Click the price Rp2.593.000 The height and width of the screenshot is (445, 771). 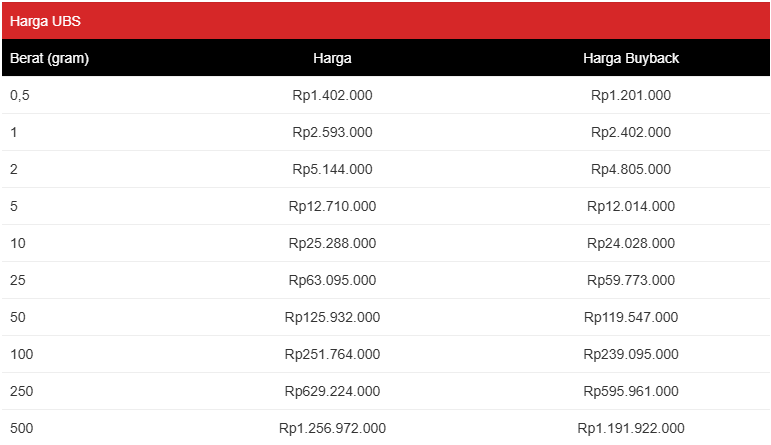point(332,132)
